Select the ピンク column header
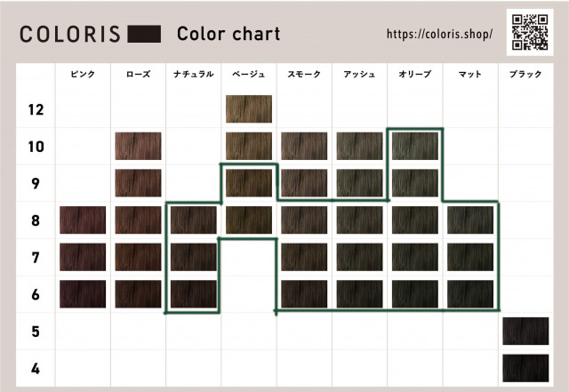Screen dimensions: 569x392 click(x=83, y=75)
